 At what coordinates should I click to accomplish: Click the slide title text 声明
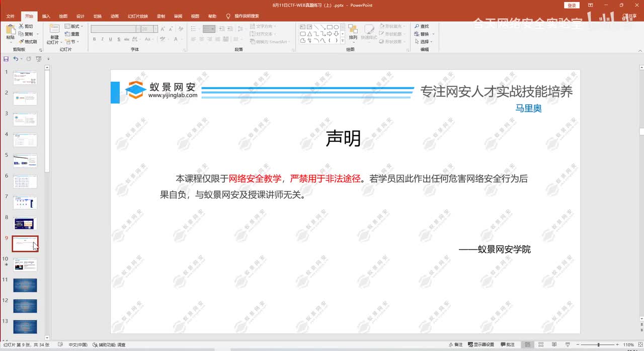343,138
